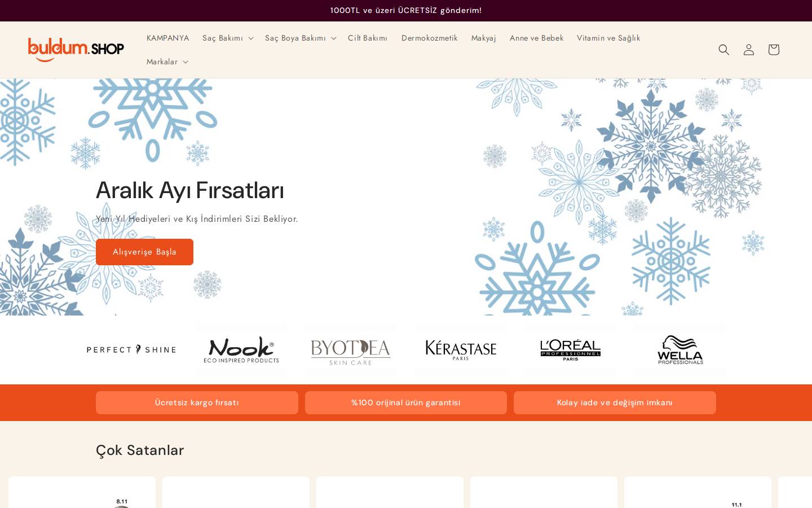This screenshot has width=812, height=508.
Task: Click %100 orijinal ürün garantisi badge
Action: click(406, 402)
